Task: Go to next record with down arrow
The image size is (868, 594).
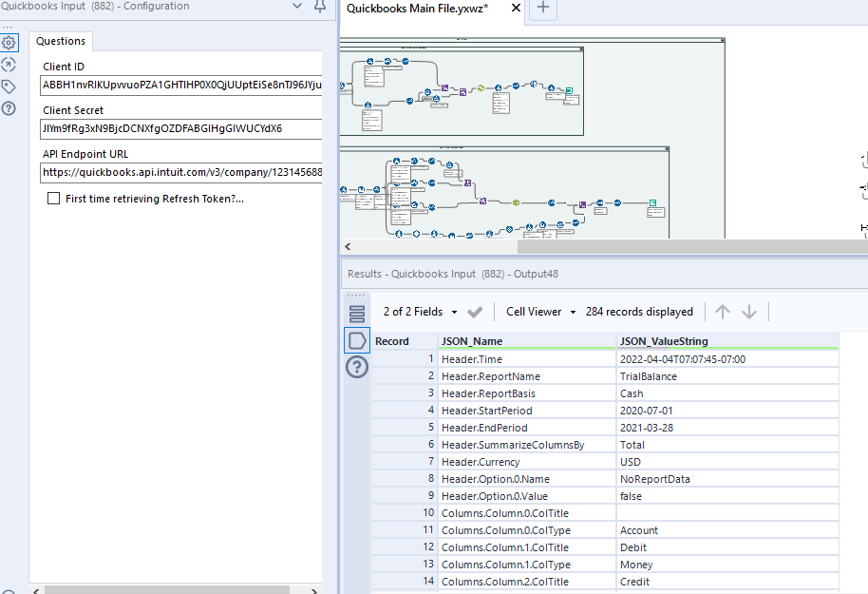Action: click(x=749, y=312)
